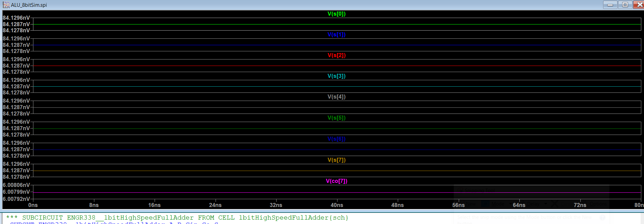Click the 8ns mark on time axis
The width and height of the screenshot is (644, 224).
click(x=94, y=205)
